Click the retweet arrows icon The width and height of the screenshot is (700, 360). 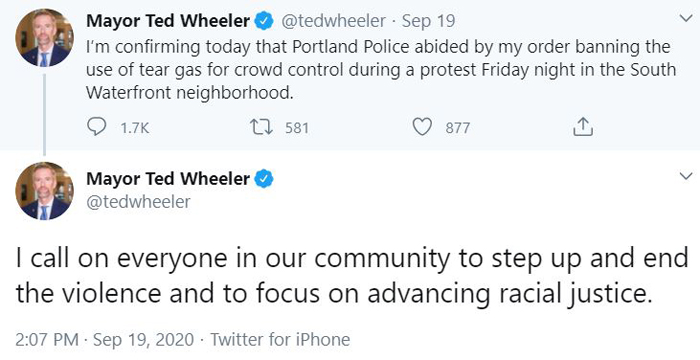tap(261, 127)
